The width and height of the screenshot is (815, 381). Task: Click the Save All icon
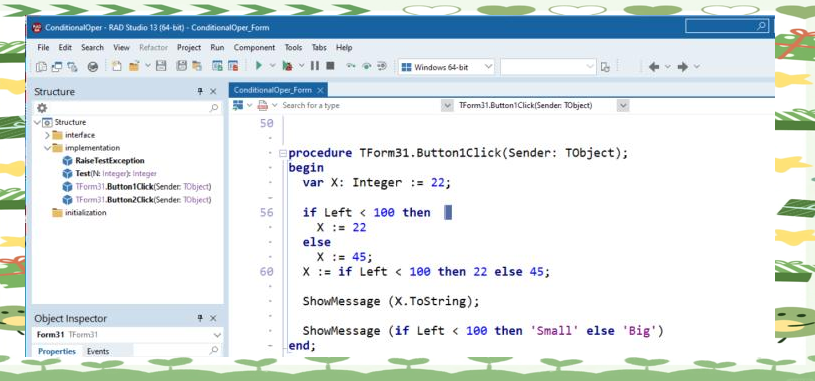tap(181, 66)
